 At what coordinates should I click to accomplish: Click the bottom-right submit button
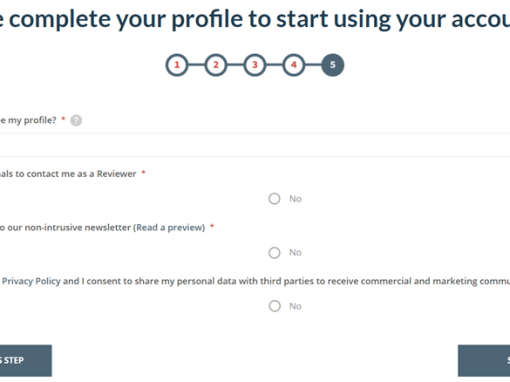click(x=484, y=361)
